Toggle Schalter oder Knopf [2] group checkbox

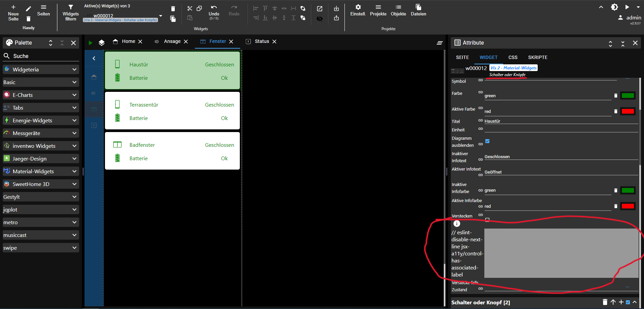coord(628,302)
